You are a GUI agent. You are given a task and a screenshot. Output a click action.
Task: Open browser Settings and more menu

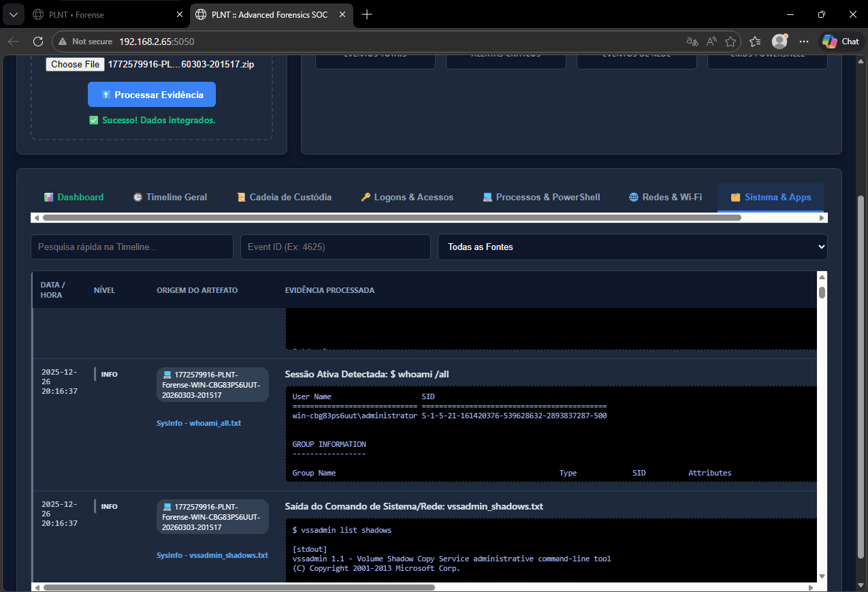(x=804, y=42)
